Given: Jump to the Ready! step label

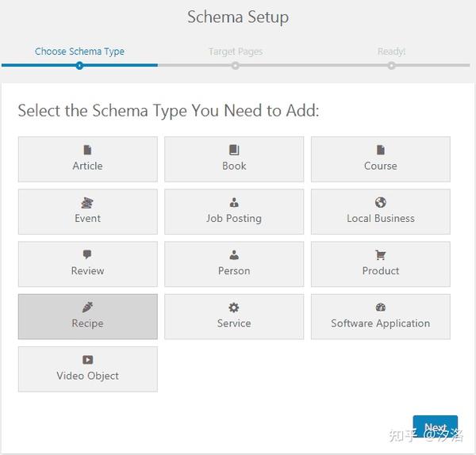Looking at the screenshot, I should click(391, 52).
